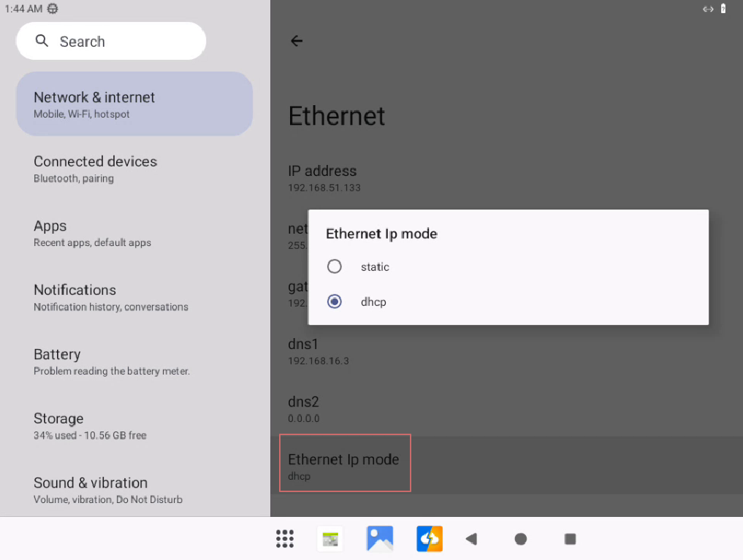Viewport: 743px width, 560px height.
Task: Open the green-striped app in taskbar
Action: (x=330, y=539)
